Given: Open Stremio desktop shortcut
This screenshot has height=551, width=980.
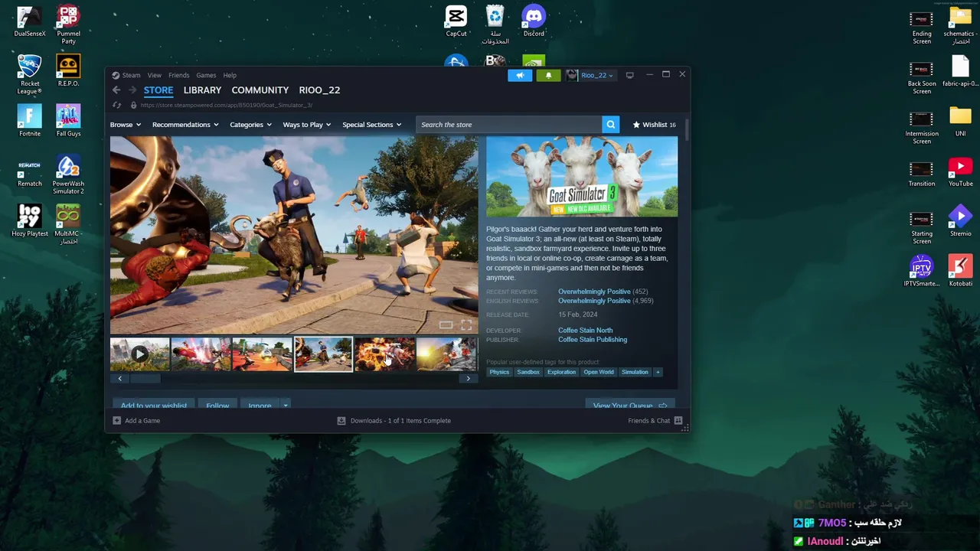Looking at the screenshot, I should click(x=960, y=221).
